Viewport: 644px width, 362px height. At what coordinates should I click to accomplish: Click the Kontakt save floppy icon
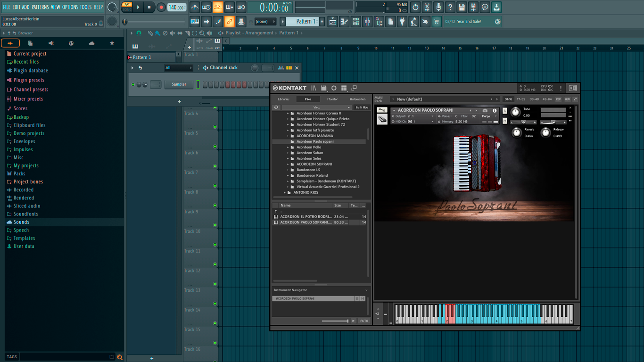323,88
